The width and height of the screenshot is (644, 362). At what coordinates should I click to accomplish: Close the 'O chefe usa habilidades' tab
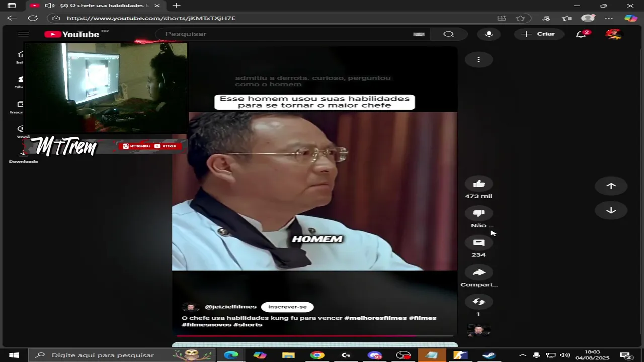157,6
